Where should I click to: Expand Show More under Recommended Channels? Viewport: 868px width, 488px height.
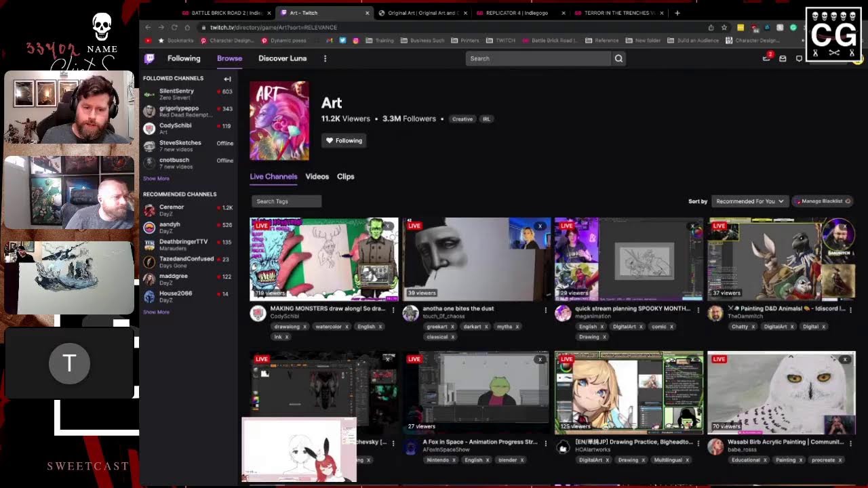click(156, 312)
